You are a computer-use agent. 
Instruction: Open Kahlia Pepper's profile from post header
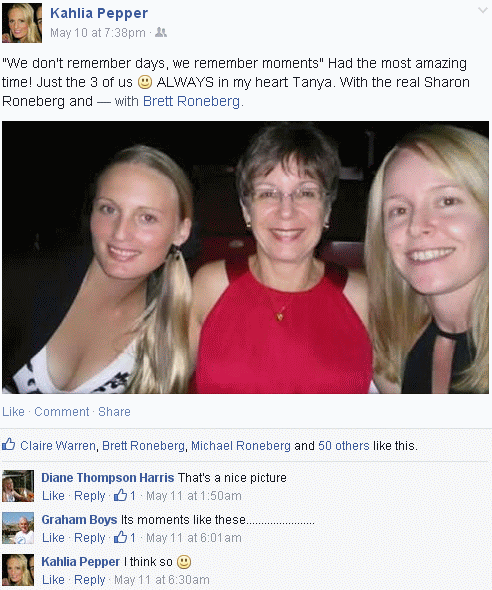(x=99, y=13)
